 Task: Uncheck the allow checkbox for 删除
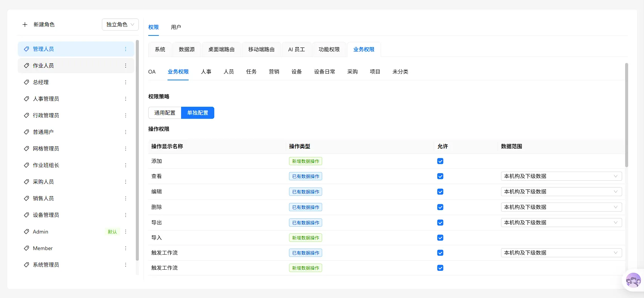pos(440,207)
